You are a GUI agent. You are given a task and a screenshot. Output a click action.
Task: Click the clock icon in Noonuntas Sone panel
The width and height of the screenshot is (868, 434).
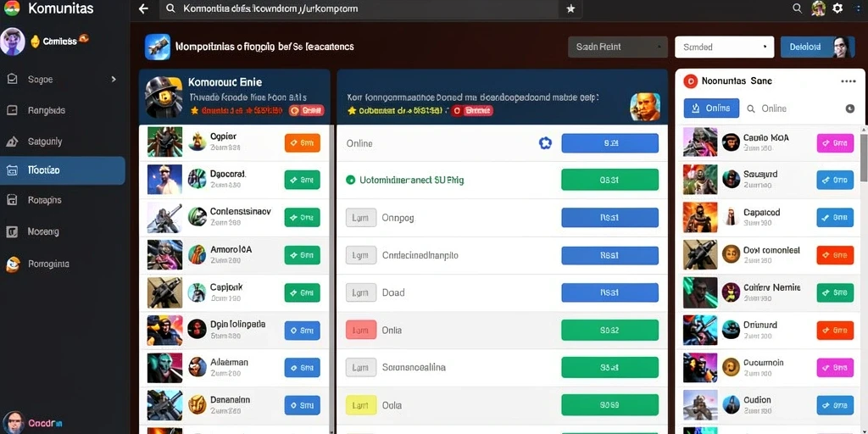(x=850, y=108)
